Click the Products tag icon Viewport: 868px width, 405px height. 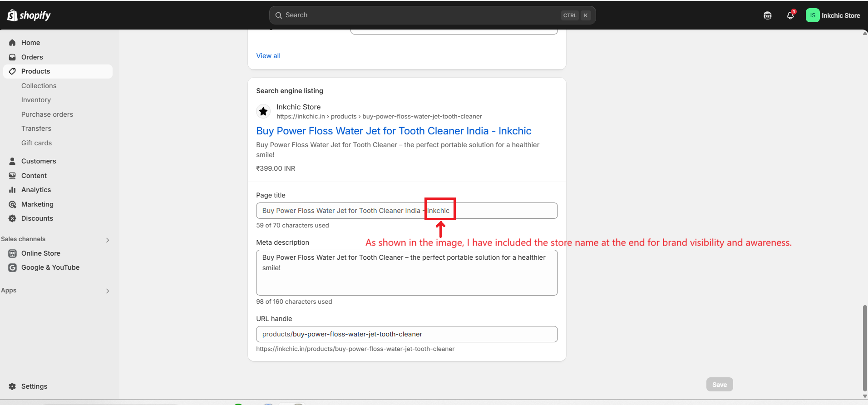coord(12,71)
